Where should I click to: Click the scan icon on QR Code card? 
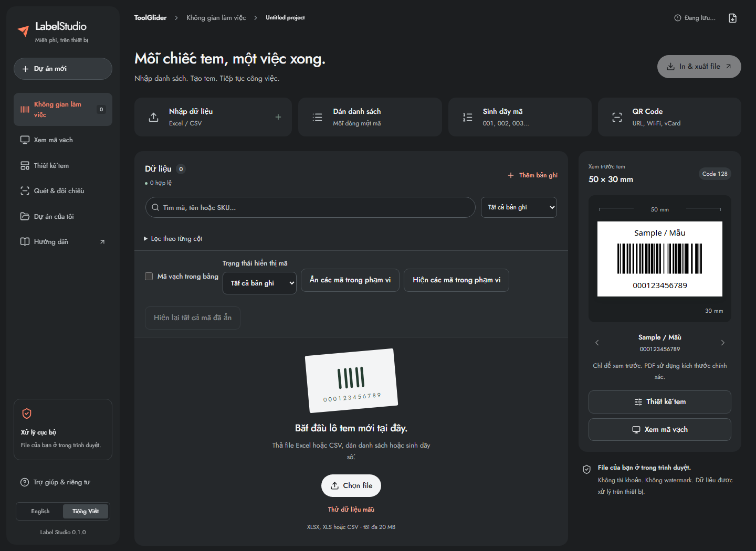tap(617, 117)
